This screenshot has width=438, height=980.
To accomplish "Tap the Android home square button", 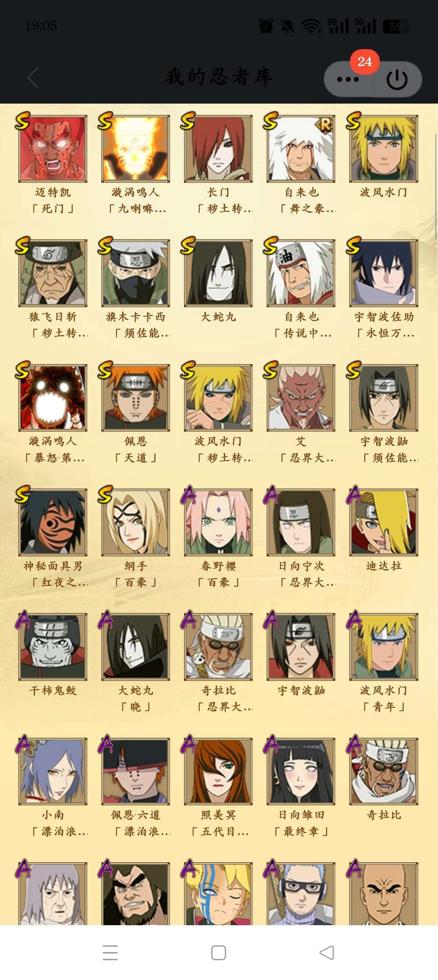I will [219, 952].
